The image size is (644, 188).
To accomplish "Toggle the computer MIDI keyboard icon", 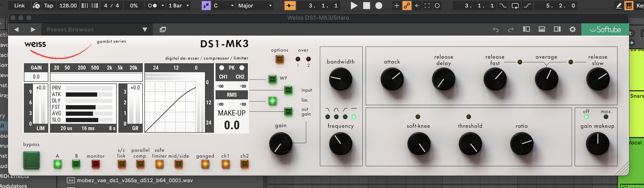I will 629,6.
